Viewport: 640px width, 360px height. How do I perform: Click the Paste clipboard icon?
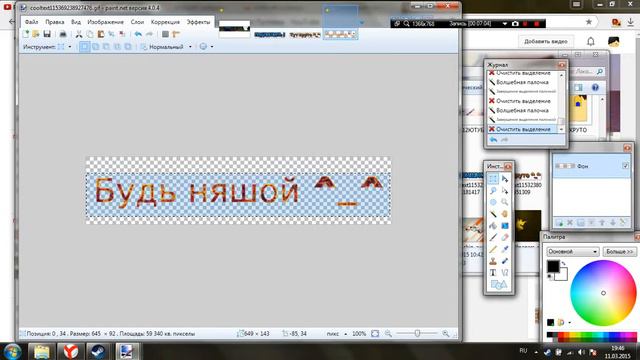[100, 34]
